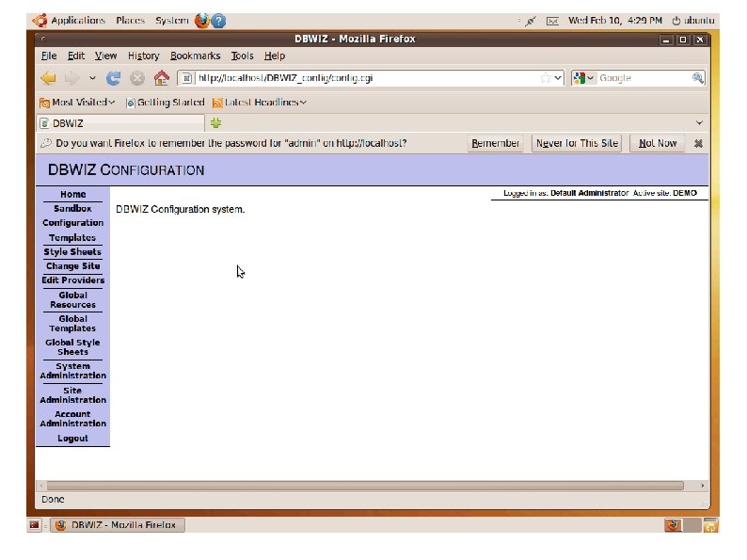Bookmark this page with the star icon
747x560 pixels.
click(x=546, y=78)
